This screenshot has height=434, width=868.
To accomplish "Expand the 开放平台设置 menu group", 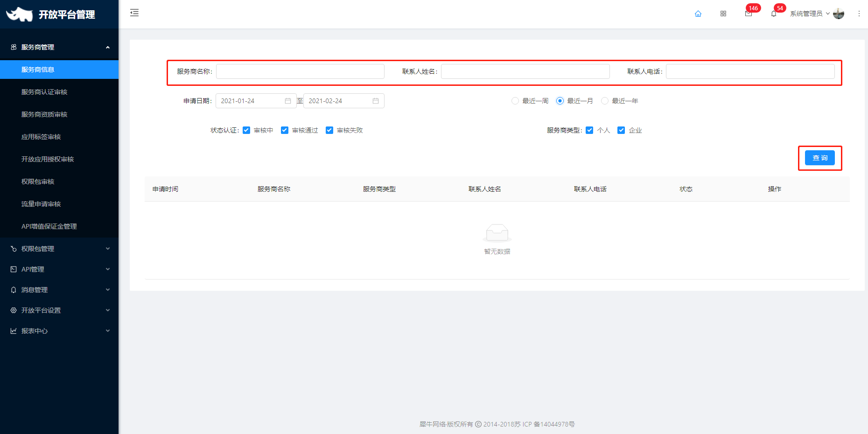I will click(108, 310).
